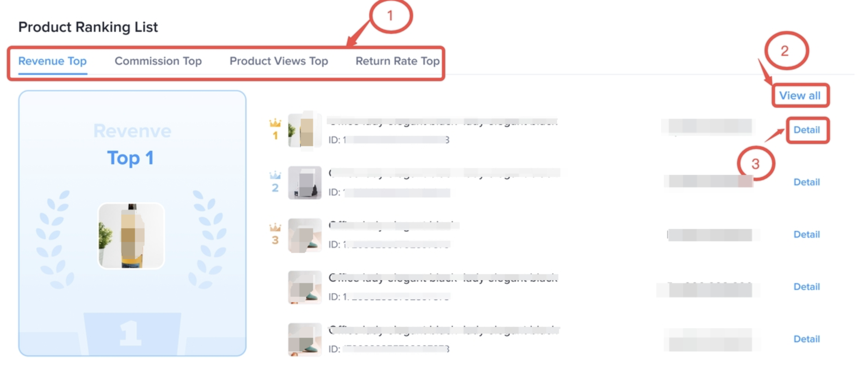Viewport: 868px width, 371px height.
Task: Click the rank 1 product thumbnail
Action: point(305,130)
